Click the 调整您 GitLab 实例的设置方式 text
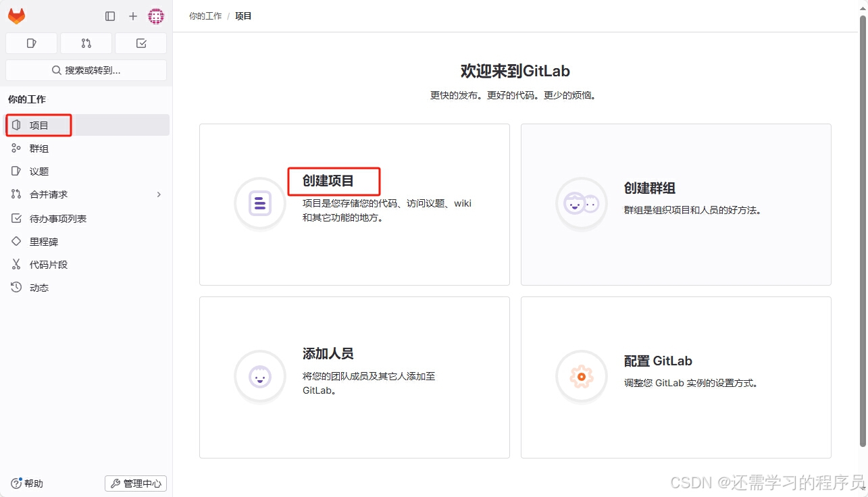 pyautogui.click(x=691, y=384)
